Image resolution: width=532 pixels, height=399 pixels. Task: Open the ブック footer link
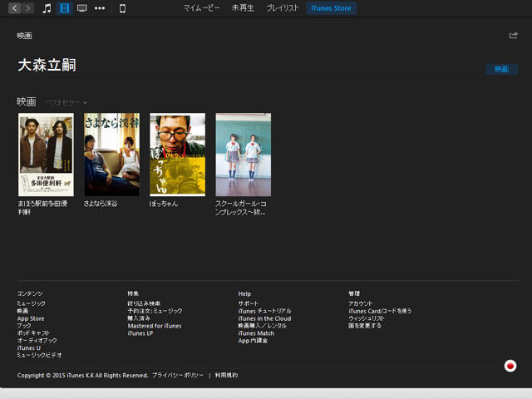pyautogui.click(x=24, y=326)
